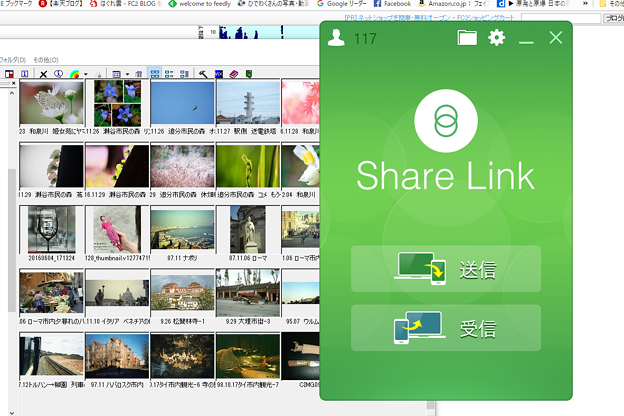Click the 送信 send button

446,269
